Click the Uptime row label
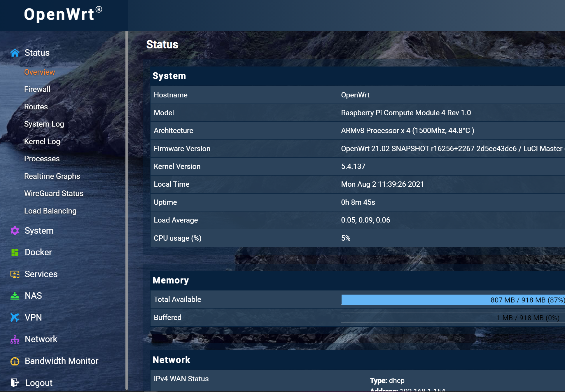This screenshot has height=392, width=565. coord(165,202)
